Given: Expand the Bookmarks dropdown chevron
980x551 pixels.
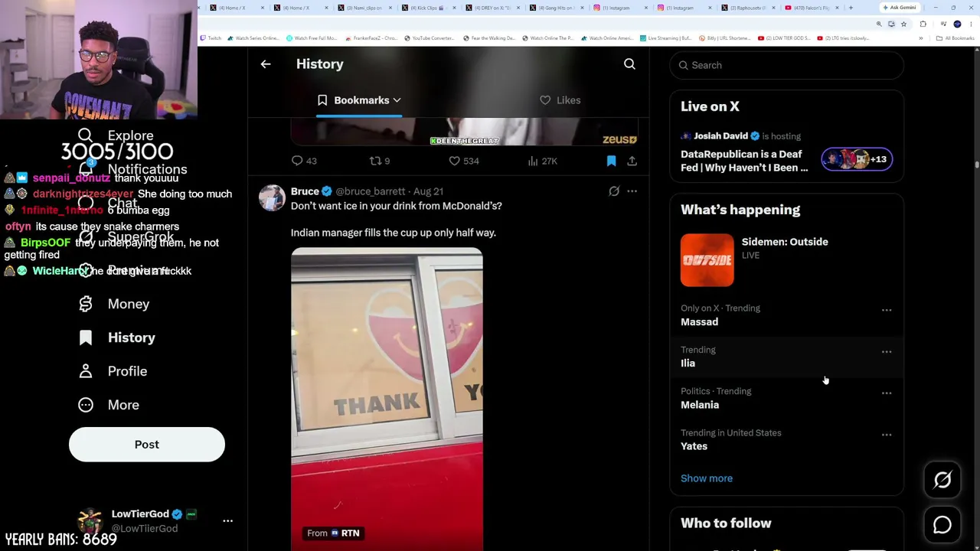Looking at the screenshot, I should pyautogui.click(x=397, y=100).
